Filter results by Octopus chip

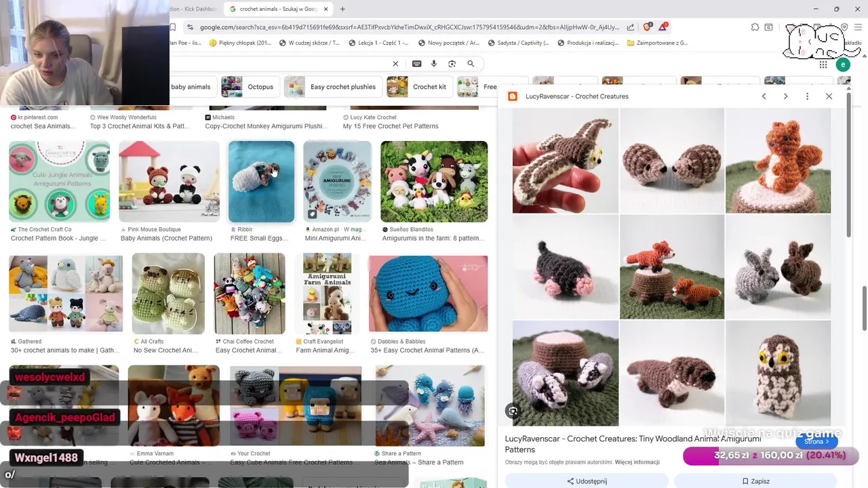pos(250,87)
